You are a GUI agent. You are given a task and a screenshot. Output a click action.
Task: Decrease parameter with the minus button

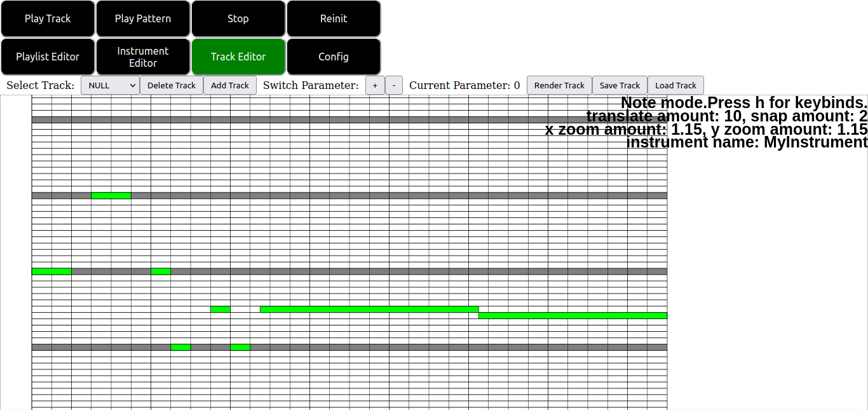coord(394,85)
